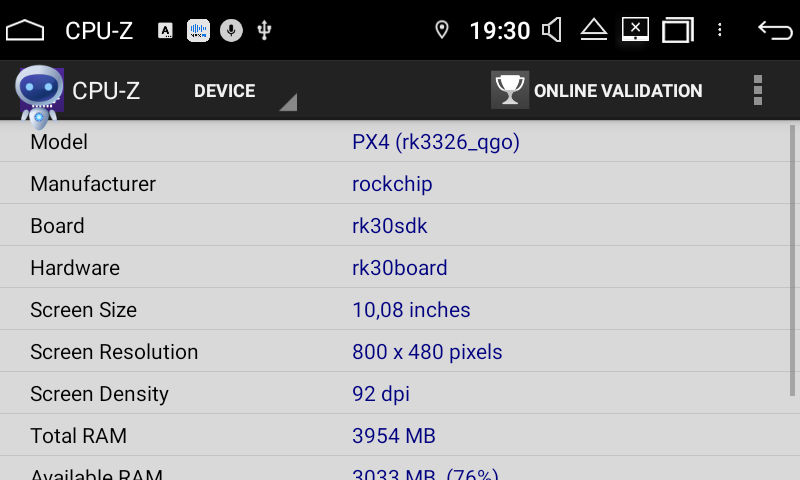800x480 pixels.
Task: Go back using the return arrow
Action: pyautogui.click(x=775, y=30)
